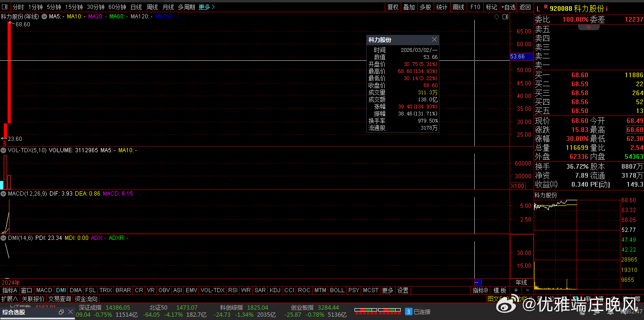Open the main chart indicator dropdown
Viewport: 644px width, 320px height.
click(44, 16)
